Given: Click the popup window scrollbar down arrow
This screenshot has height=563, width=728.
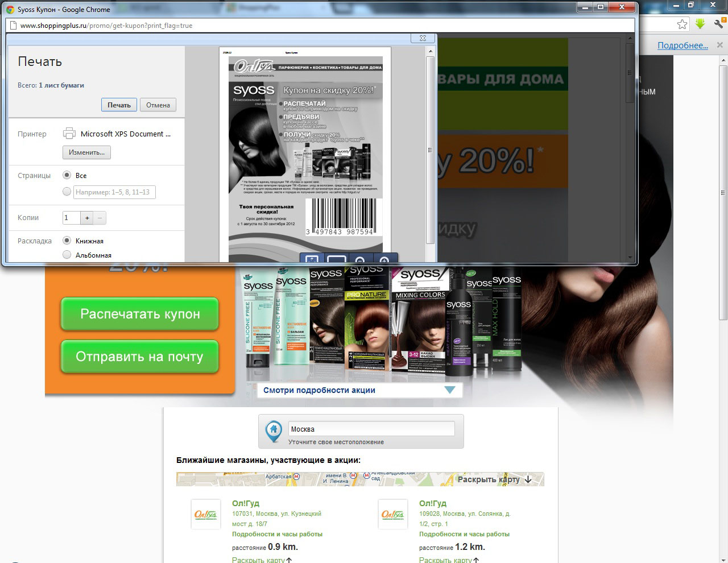Looking at the screenshot, I should (x=630, y=258).
